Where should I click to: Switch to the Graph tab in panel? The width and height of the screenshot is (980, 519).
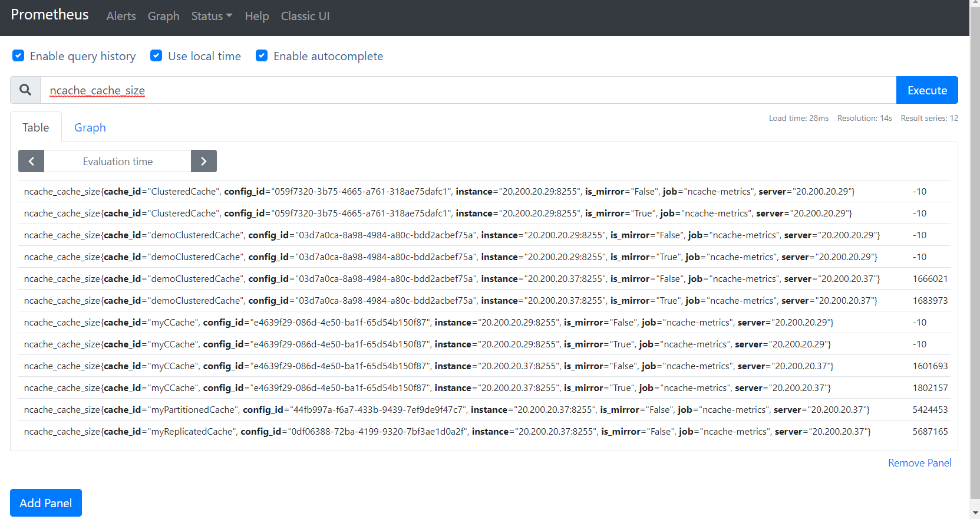90,127
